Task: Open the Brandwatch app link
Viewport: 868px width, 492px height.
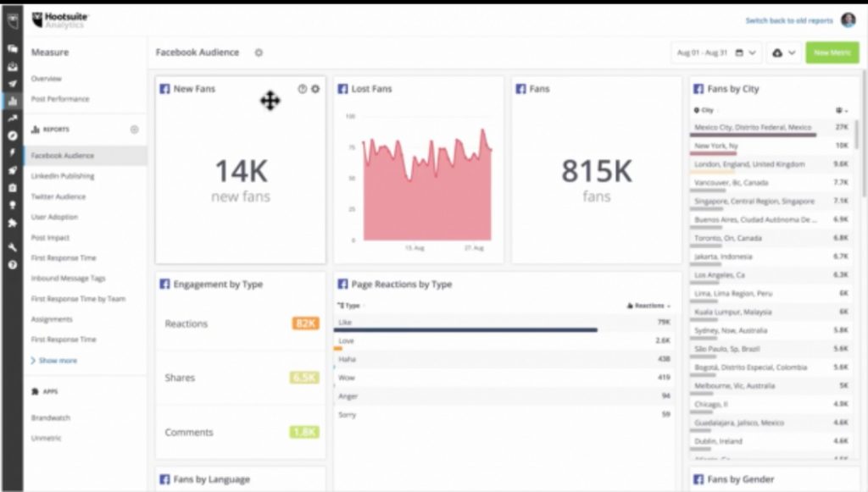Action: (x=50, y=417)
